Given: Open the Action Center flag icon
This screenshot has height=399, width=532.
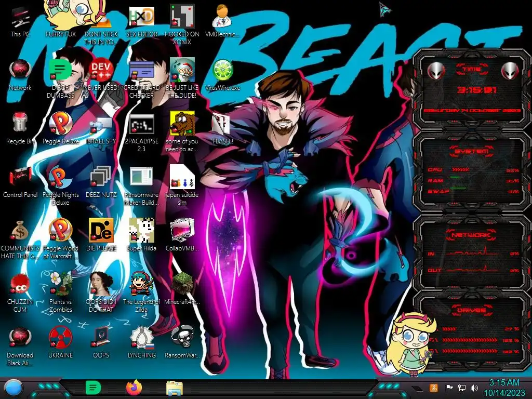Looking at the screenshot, I should 449,388.
